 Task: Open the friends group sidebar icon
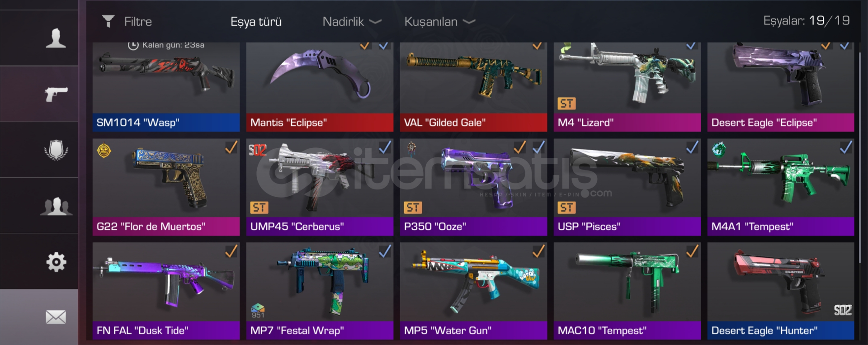pos(56,206)
